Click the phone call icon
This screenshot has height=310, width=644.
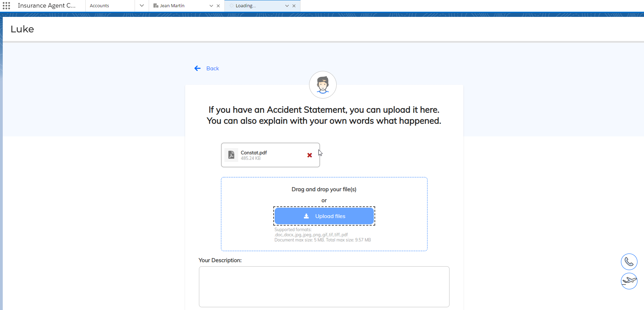coord(629,262)
